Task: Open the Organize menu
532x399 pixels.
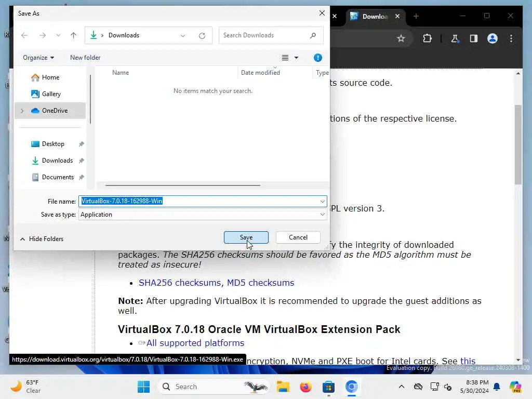Action: point(38,58)
